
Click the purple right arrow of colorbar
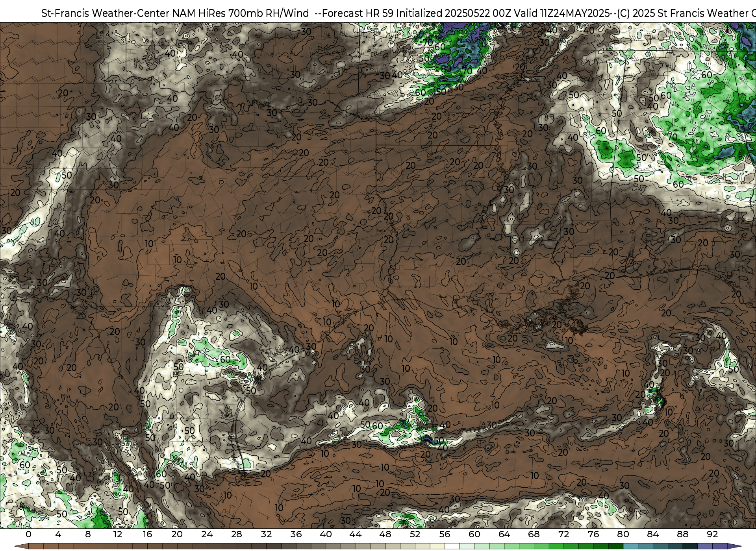734,546
